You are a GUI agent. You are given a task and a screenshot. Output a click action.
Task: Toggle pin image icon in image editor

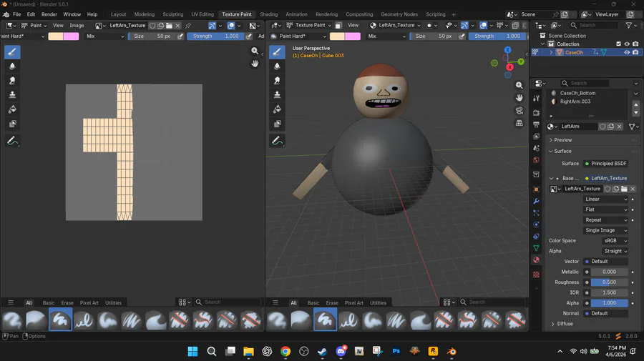pos(188,26)
